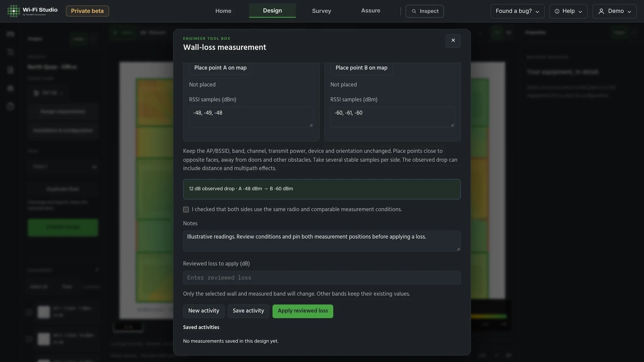Click the Point B 'Not placed' status
The height and width of the screenshot is (362, 644).
pos(343,85)
